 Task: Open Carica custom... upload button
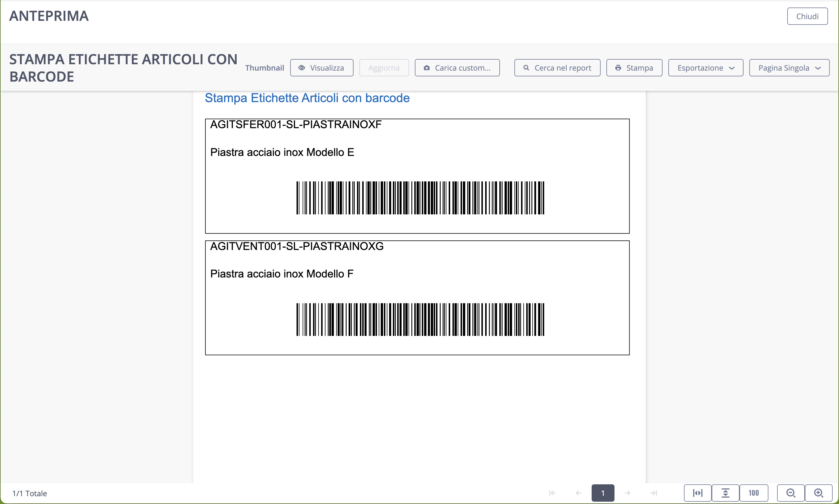[457, 68]
